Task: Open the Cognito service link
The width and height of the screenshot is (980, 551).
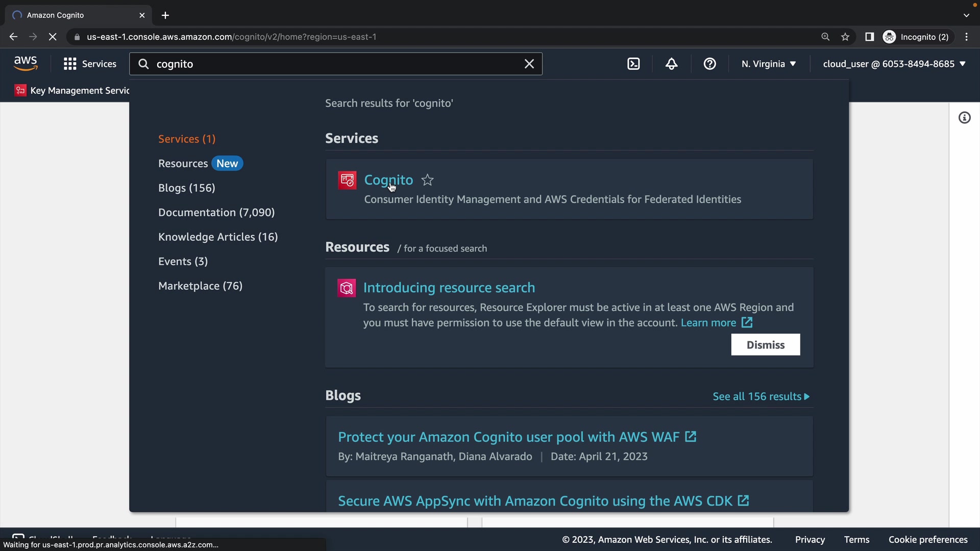Action: (388, 180)
